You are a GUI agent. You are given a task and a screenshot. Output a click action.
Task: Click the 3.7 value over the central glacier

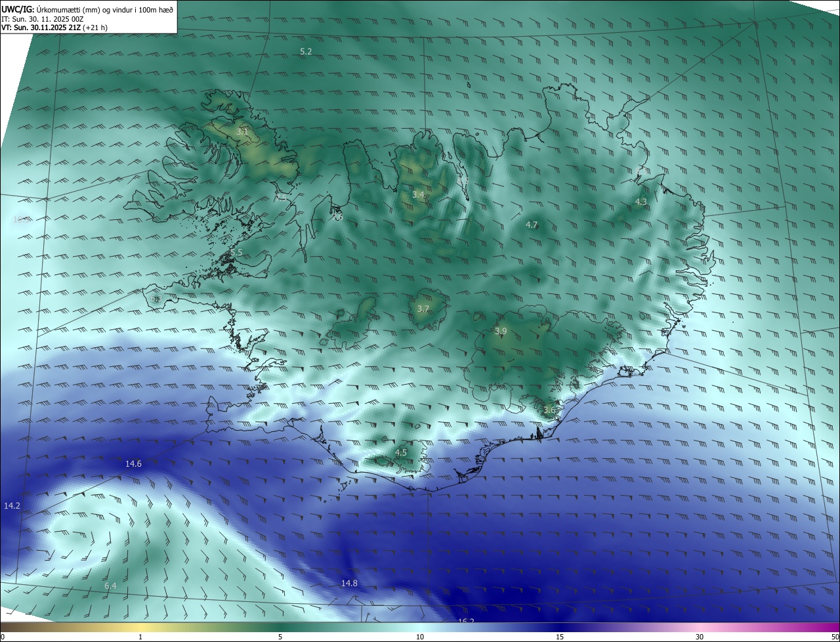point(423,309)
